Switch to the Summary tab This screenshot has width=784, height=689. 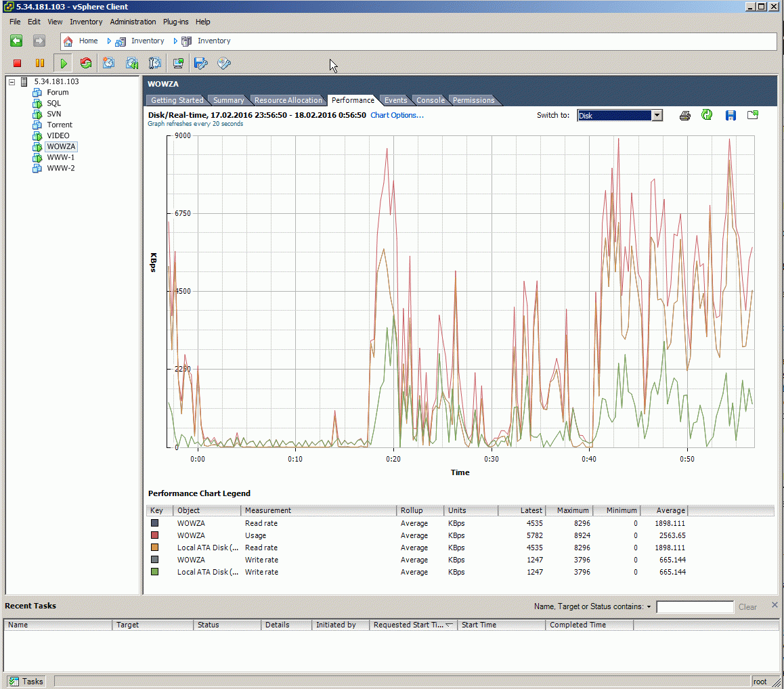[x=229, y=100]
